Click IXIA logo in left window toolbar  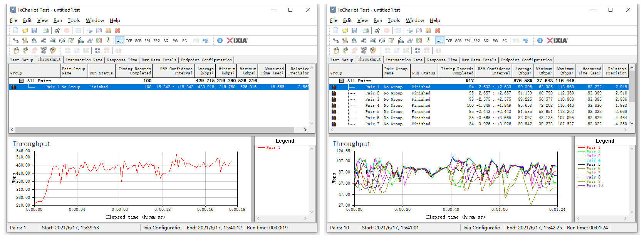point(237,40)
